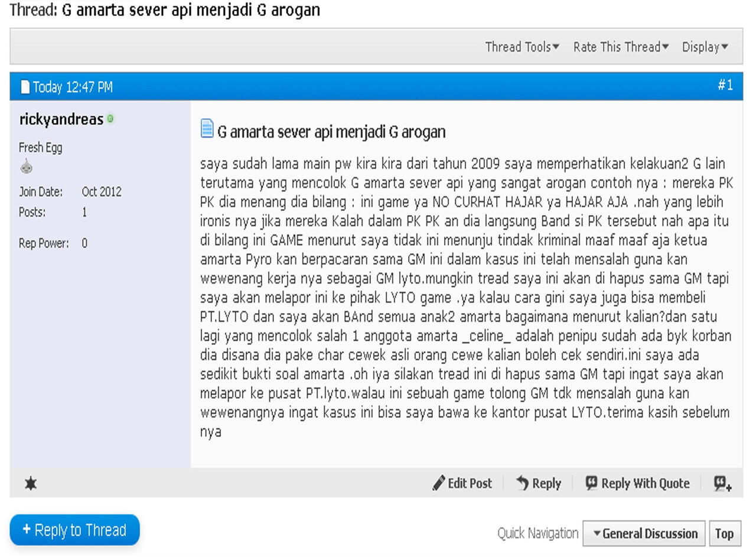Open the Rate This Thread dropdown
The width and height of the screenshot is (756, 557).
pos(621,47)
